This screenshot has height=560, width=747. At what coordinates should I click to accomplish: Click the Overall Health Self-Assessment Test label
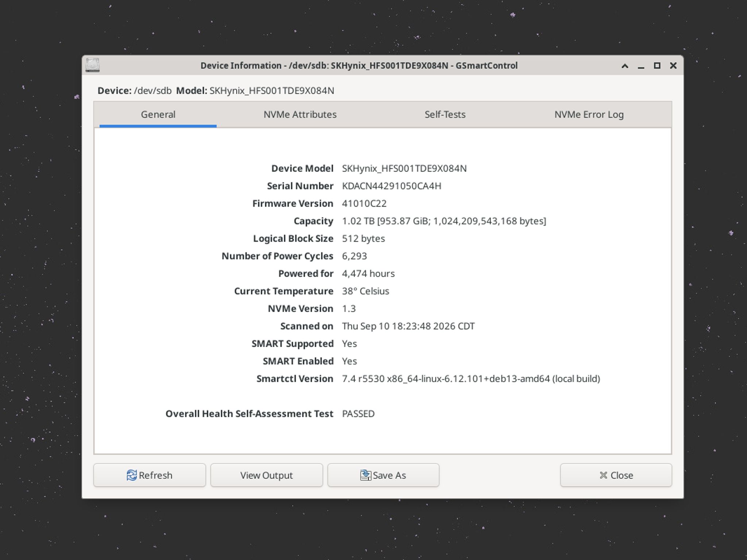pos(249,413)
